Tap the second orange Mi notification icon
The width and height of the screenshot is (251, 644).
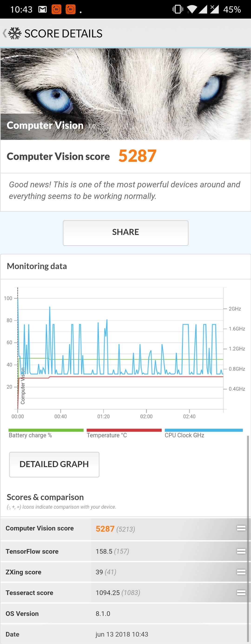70,10
